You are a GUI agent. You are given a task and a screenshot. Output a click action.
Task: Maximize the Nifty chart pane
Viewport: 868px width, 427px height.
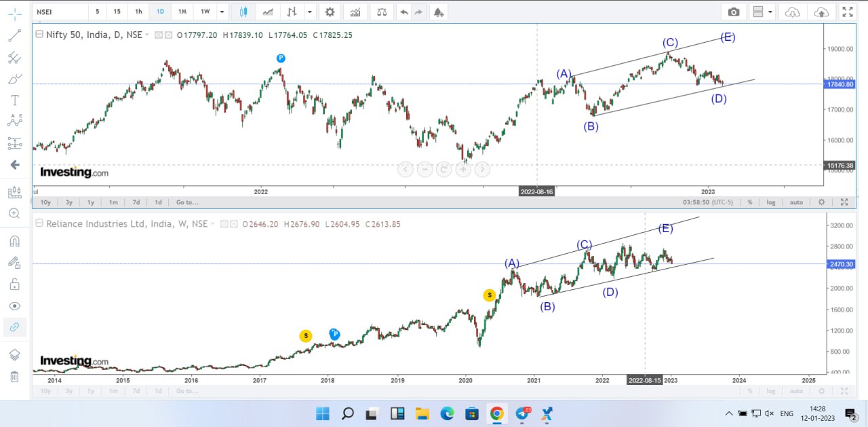tap(844, 202)
